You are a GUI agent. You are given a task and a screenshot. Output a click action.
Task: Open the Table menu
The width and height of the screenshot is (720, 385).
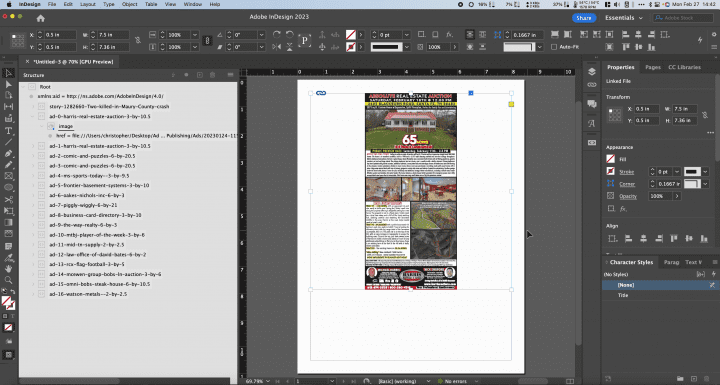point(151,4)
